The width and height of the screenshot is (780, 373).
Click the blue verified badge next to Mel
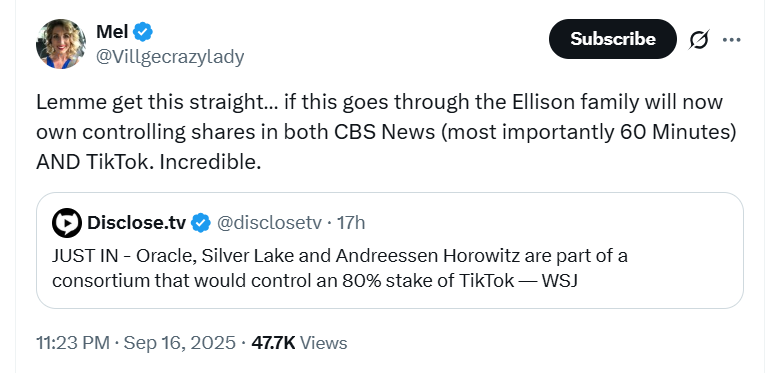143,32
